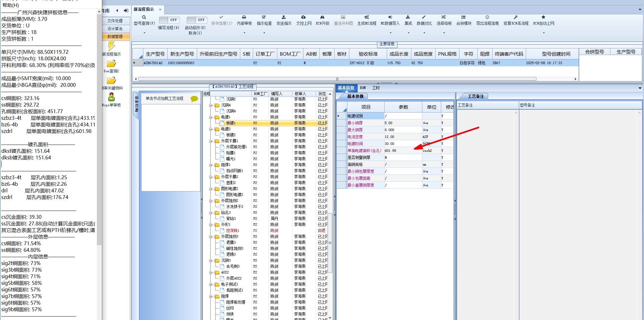The image size is (644, 320).
Task: Click the 修复ECN丢流程 wrench icon
Action: click(516, 17)
